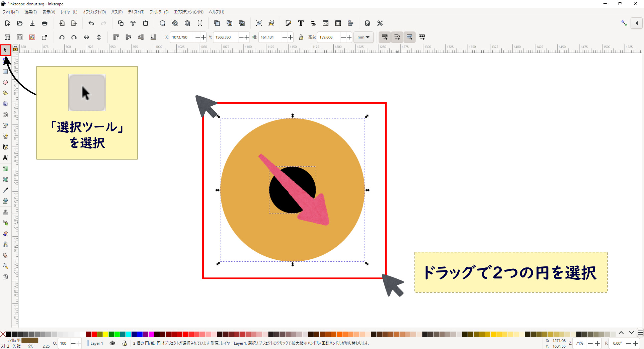The height and width of the screenshot is (349, 644).
Task: Open the パス(P) menu
Action: (x=117, y=12)
